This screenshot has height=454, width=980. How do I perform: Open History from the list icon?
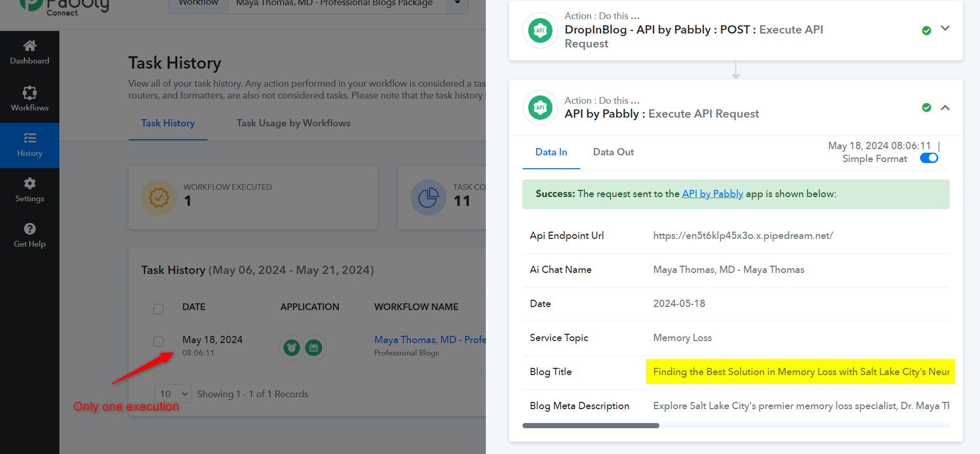(x=29, y=138)
